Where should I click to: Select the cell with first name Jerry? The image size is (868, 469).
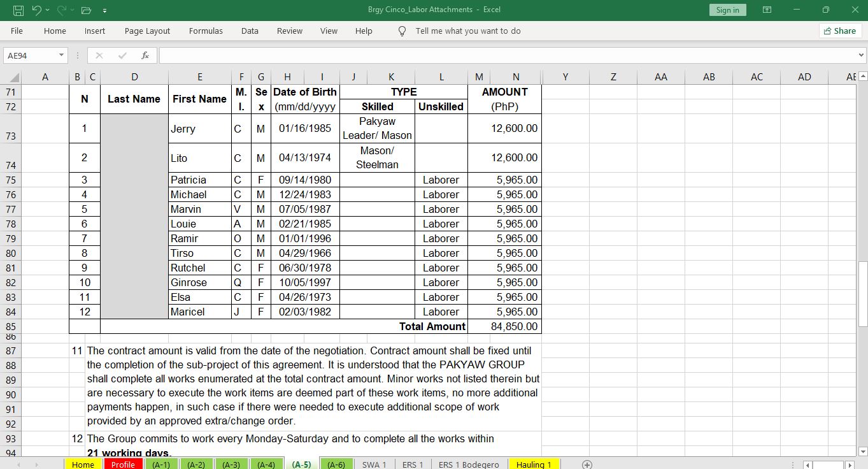tap(200, 128)
